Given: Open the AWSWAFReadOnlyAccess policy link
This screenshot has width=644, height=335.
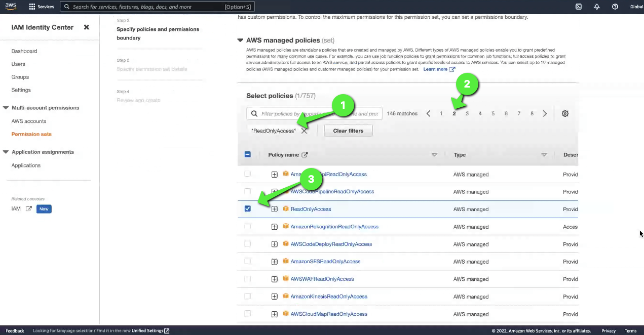Looking at the screenshot, I should tap(322, 279).
